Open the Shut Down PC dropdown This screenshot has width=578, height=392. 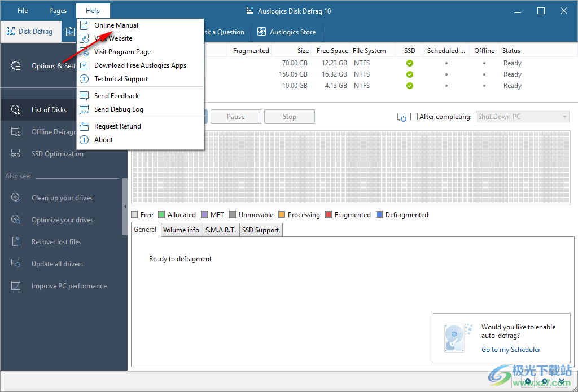(x=522, y=116)
